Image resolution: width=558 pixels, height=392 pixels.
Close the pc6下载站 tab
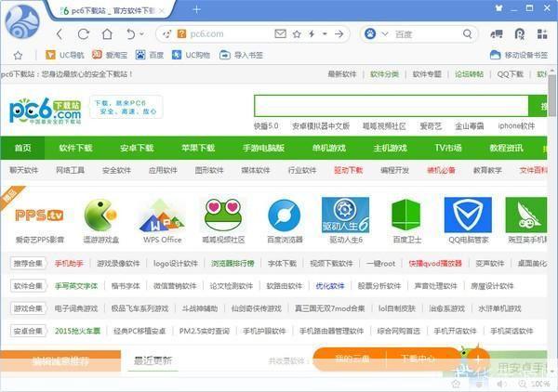[x=162, y=11]
